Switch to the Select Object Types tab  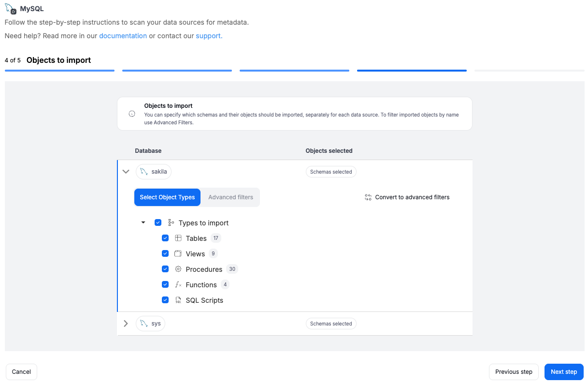click(x=167, y=197)
